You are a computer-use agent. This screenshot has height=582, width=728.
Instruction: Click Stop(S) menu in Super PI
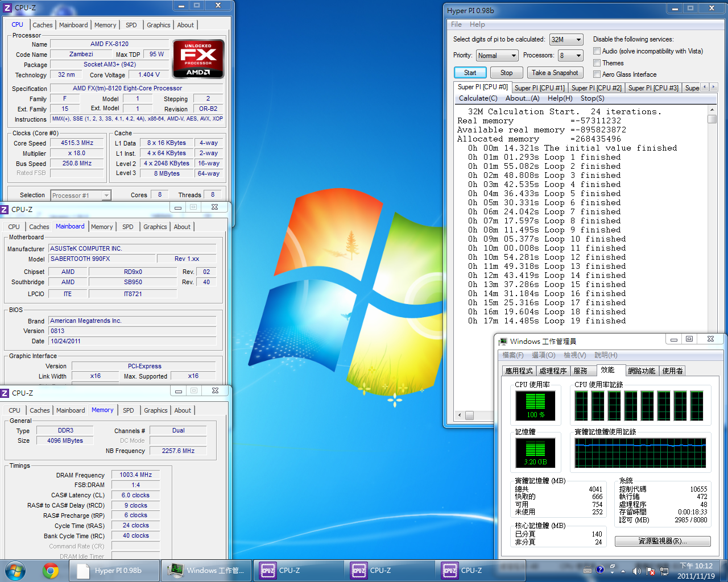click(x=592, y=98)
